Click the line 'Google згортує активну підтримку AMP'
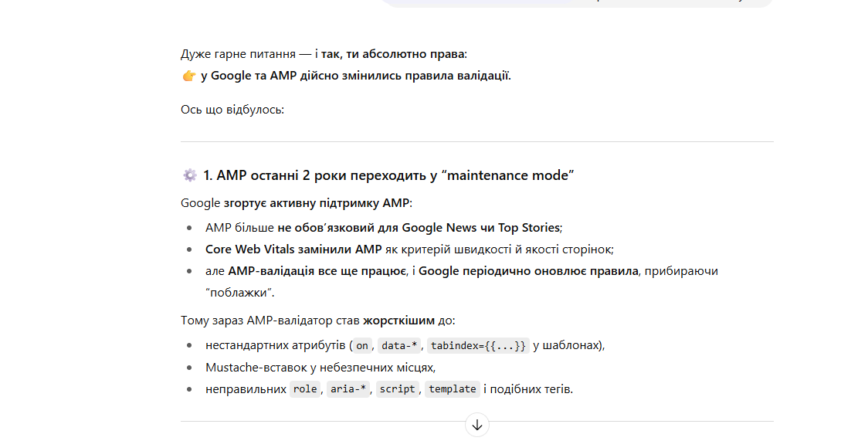This screenshot has width=868, height=441. point(297,203)
